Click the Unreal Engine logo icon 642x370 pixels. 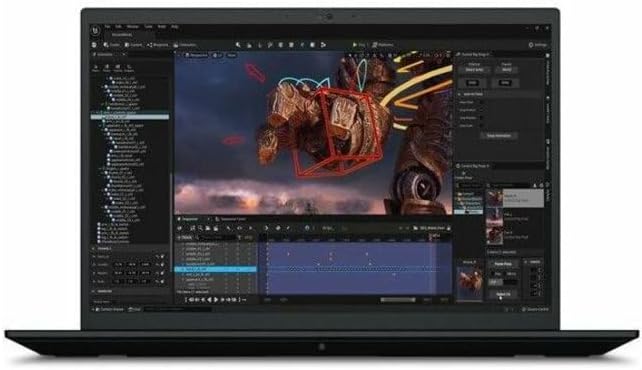pyautogui.click(x=95, y=31)
